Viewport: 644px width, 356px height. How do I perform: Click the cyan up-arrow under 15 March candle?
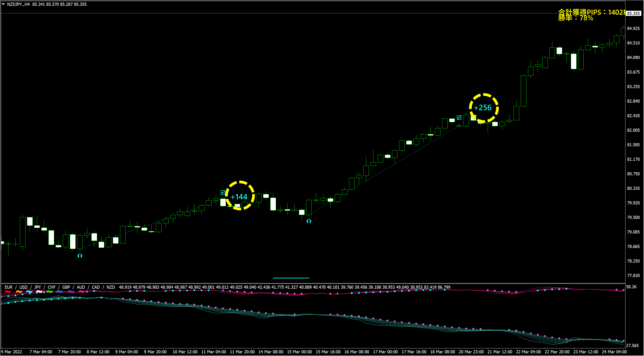pyautogui.click(x=309, y=221)
